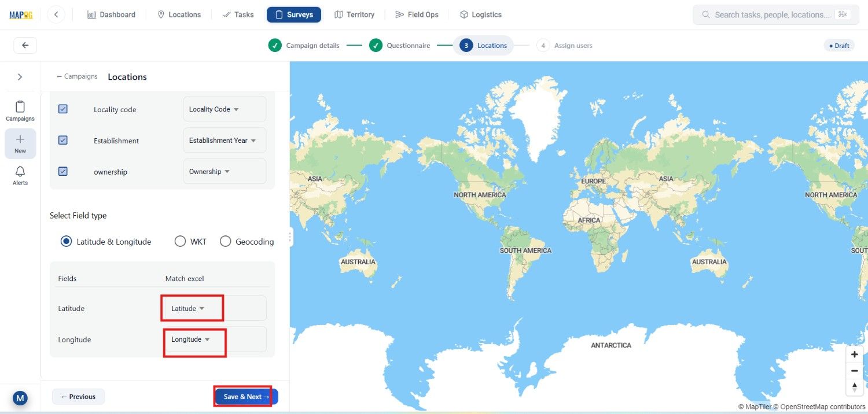Open the Locality Code dropdown

(225, 109)
